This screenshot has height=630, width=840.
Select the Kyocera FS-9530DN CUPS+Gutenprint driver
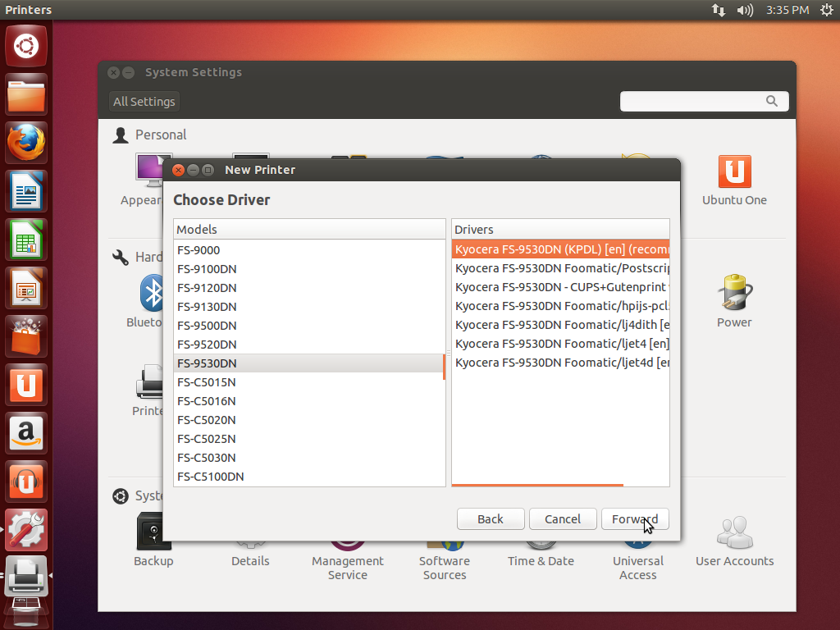pyautogui.click(x=560, y=287)
